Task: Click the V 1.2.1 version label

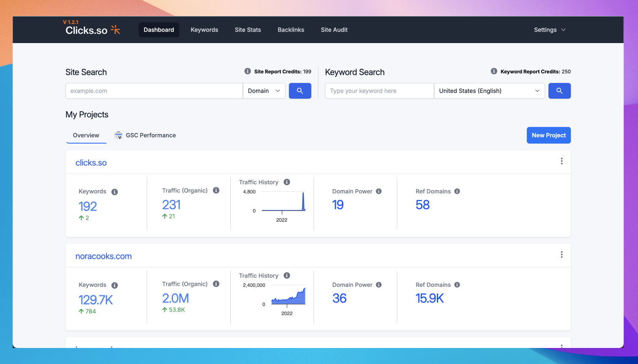Action: click(x=71, y=22)
